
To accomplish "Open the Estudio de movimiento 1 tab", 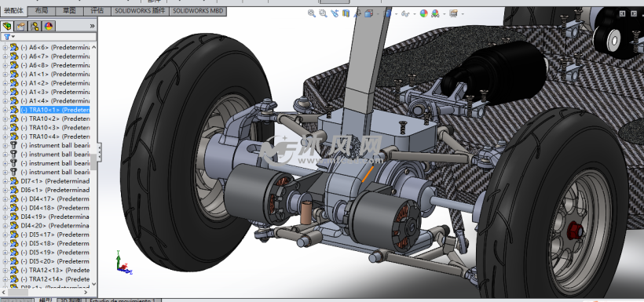I will pyautogui.click(x=123, y=300).
